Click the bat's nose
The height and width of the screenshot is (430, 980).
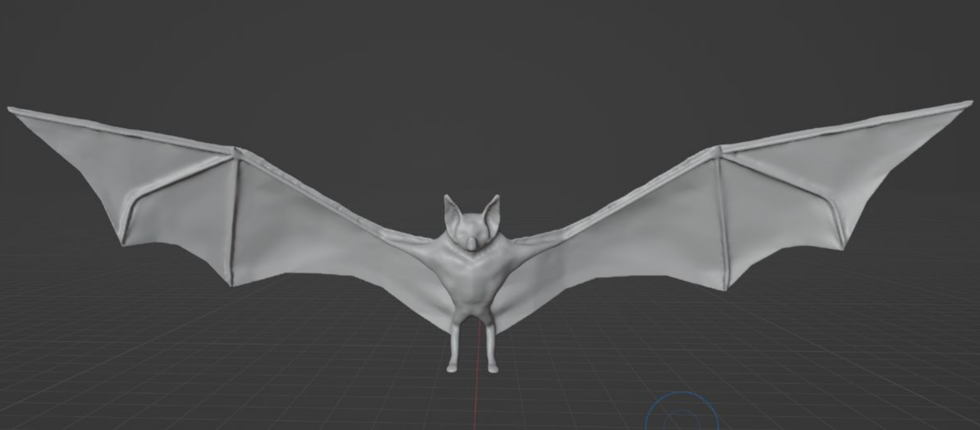(x=471, y=244)
